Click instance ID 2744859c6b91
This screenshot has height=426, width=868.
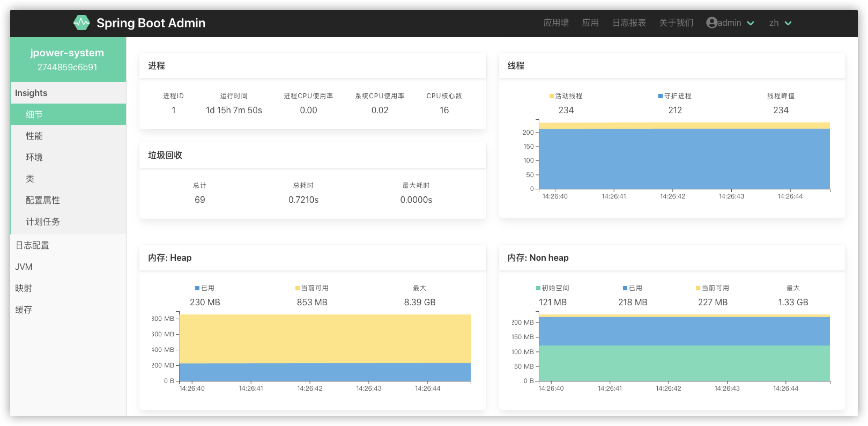point(67,67)
